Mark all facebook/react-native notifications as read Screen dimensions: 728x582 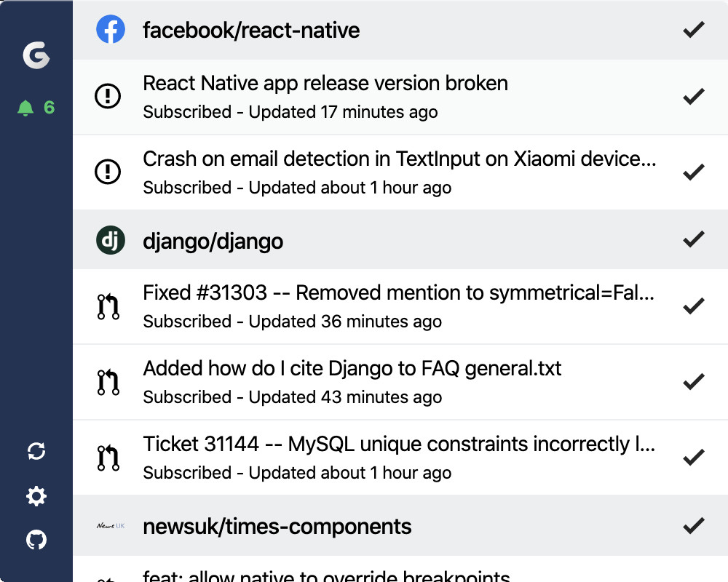[694, 30]
